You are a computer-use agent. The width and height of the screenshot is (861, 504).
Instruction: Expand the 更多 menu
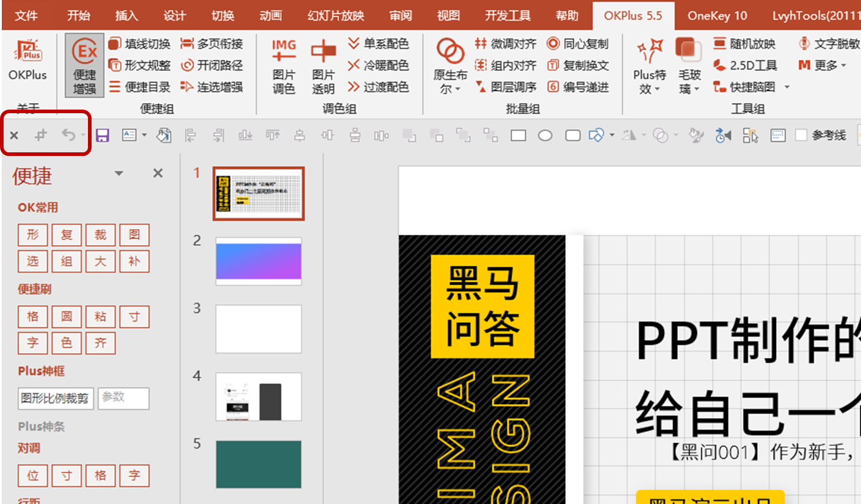tap(822, 66)
